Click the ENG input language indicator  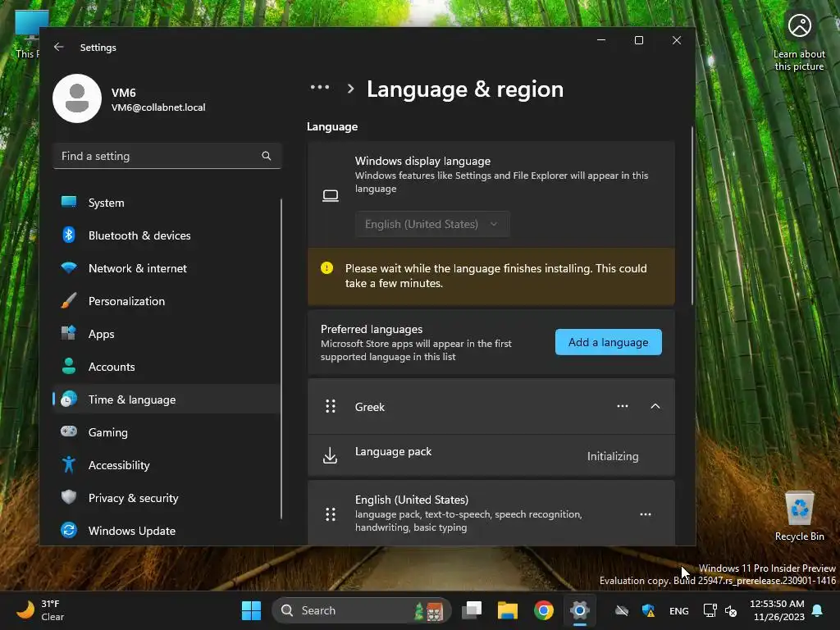click(678, 610)
